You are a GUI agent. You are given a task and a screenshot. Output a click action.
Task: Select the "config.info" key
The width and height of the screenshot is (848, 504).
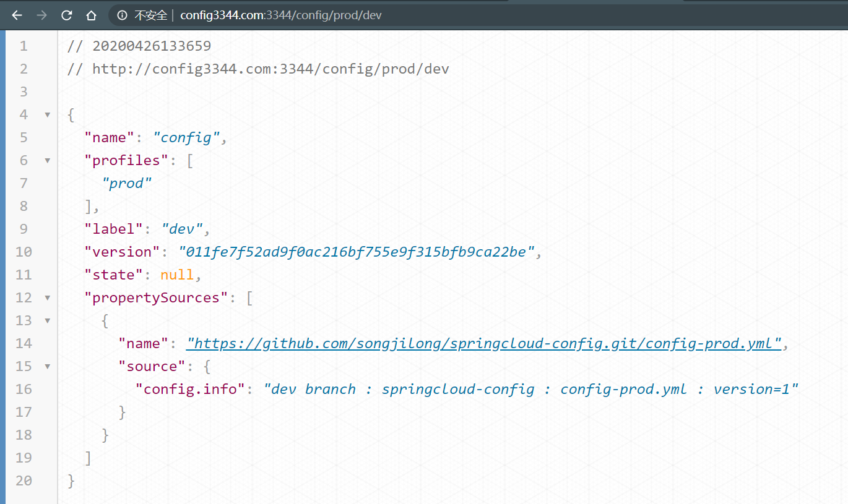click(191, 389)
